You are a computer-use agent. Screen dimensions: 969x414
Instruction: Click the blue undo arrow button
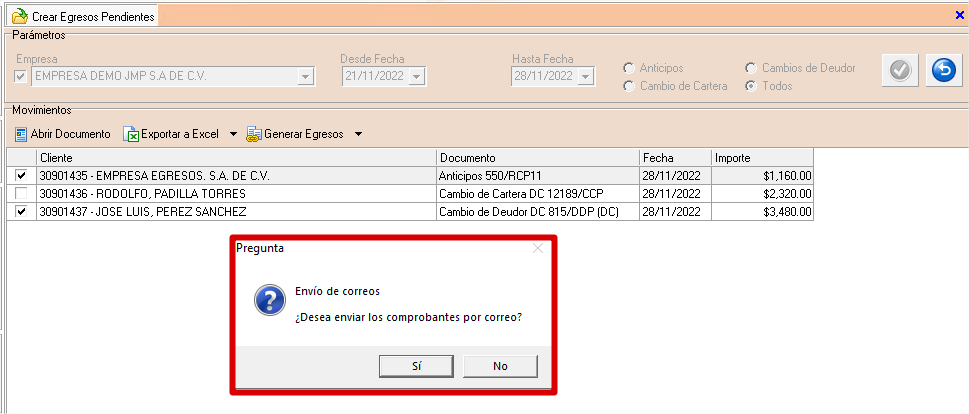(944, 71)
